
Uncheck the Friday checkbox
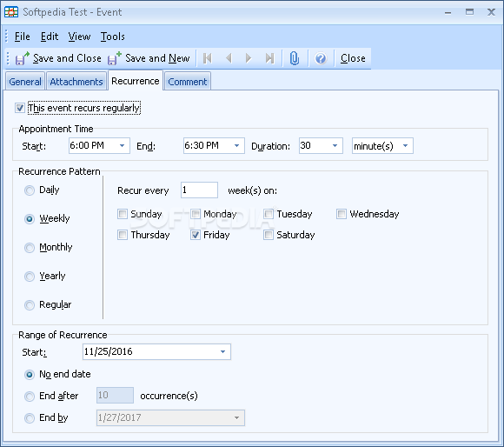click(x=196, y=235)
